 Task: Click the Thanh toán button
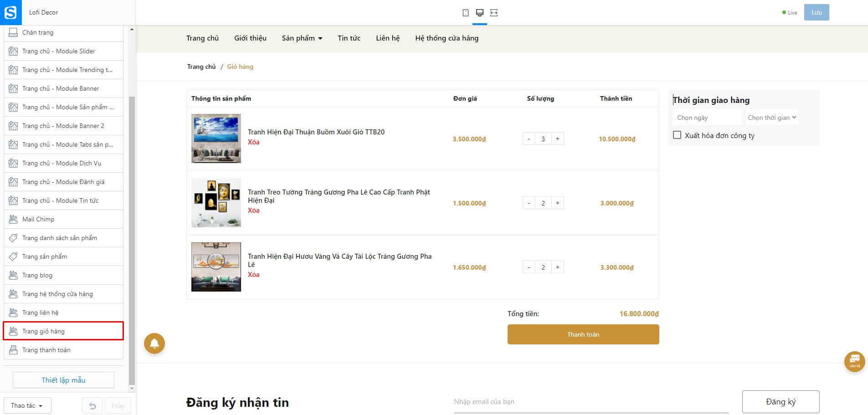coord(583,334)
